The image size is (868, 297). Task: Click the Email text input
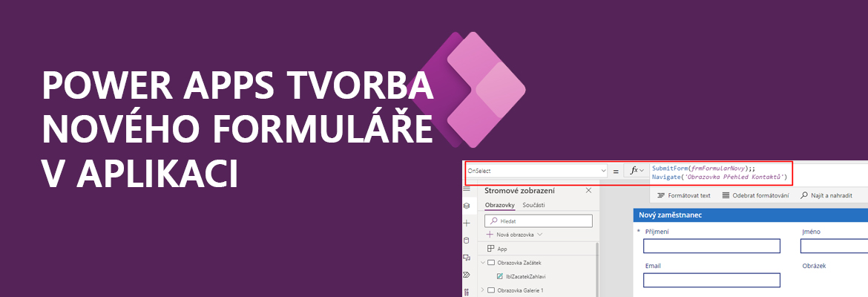[711, 281]
